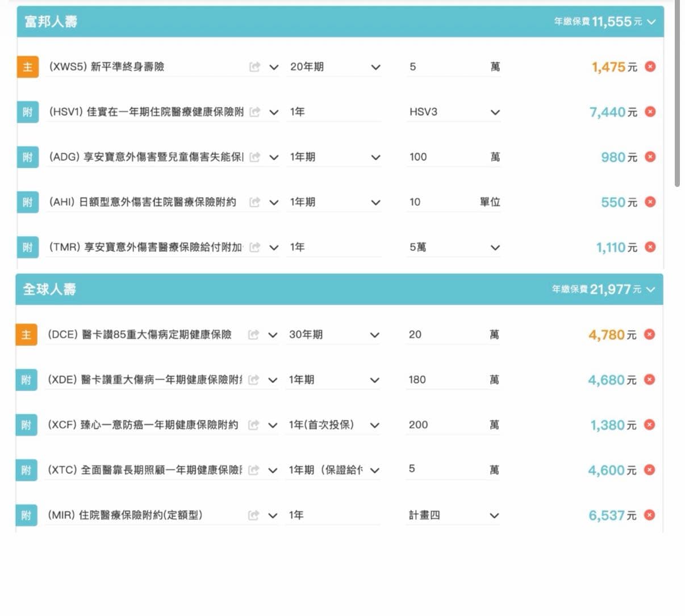Click the 全球人壽 header title
The image size is (685, 616).
[x=49, y=289]
